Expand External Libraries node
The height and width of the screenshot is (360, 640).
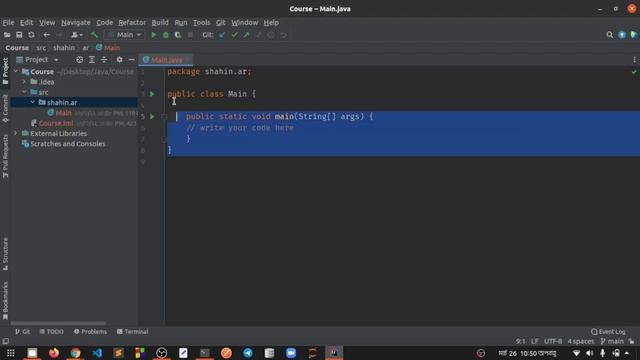[16, 133]
